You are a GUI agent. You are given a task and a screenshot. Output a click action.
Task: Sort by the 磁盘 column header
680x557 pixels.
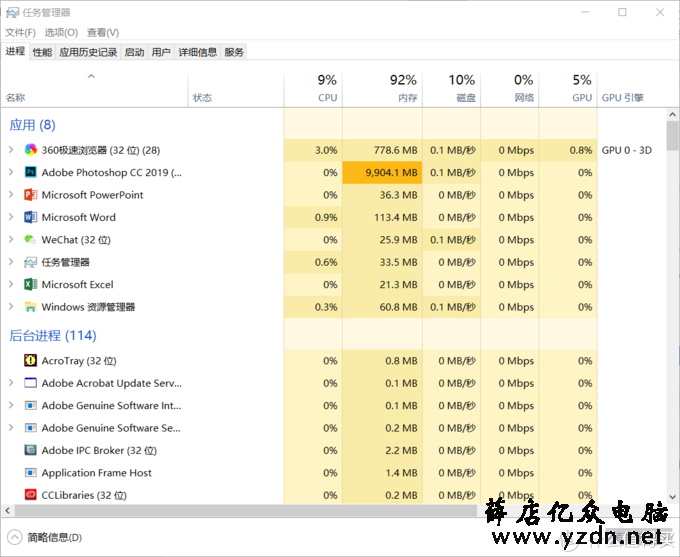(451, 89)
